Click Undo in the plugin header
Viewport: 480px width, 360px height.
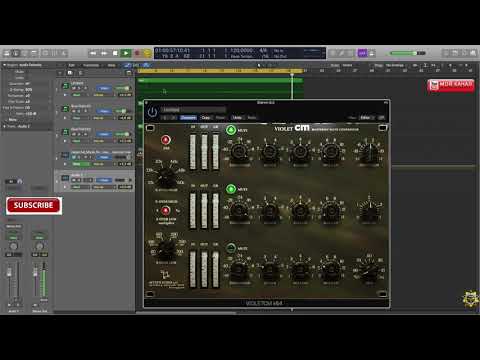click(237, 118)
